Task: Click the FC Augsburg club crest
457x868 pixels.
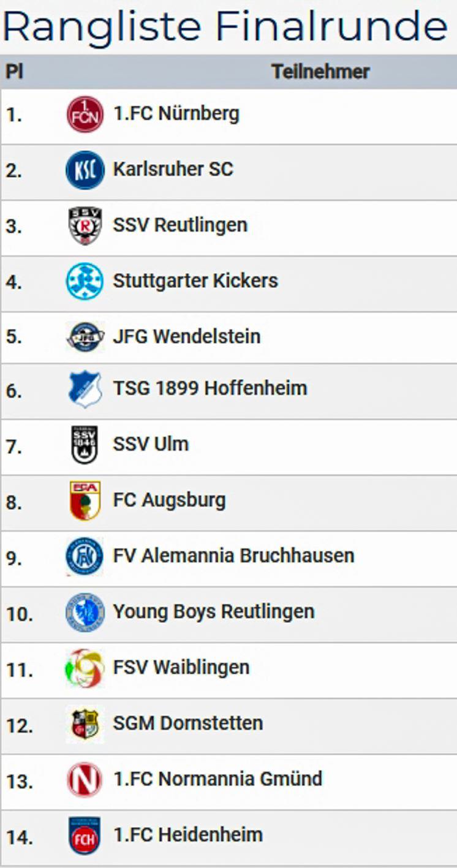Action: pyautogui.click(x=85, y=500)
